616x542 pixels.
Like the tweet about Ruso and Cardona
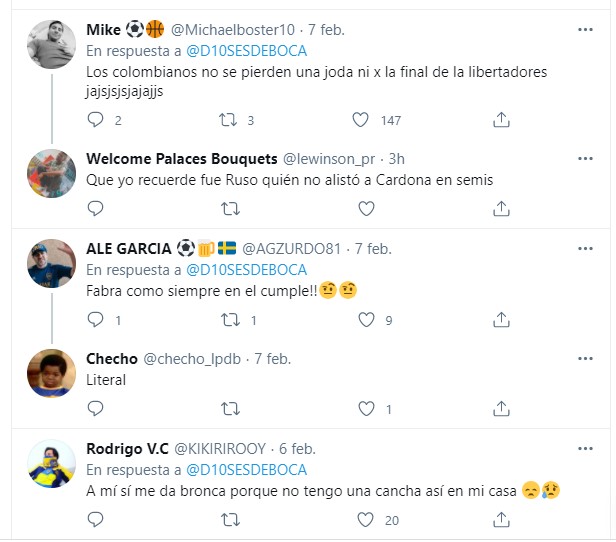point(364,209)
